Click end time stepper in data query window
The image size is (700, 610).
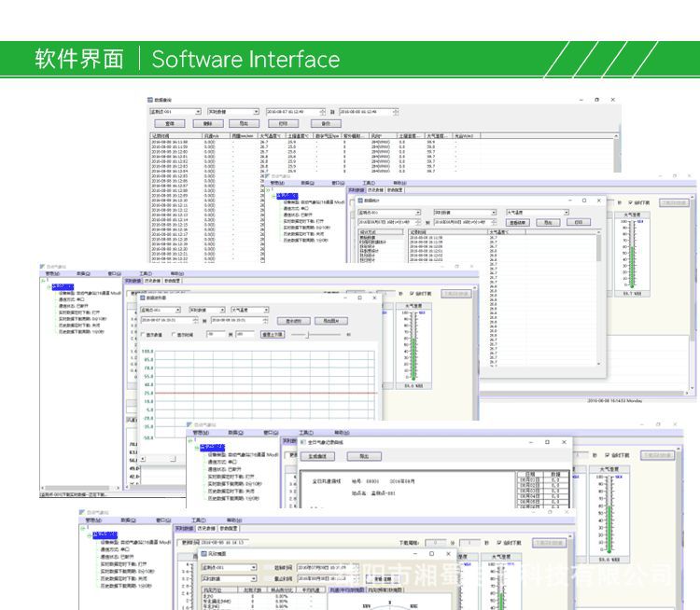(x=396, y=112)
